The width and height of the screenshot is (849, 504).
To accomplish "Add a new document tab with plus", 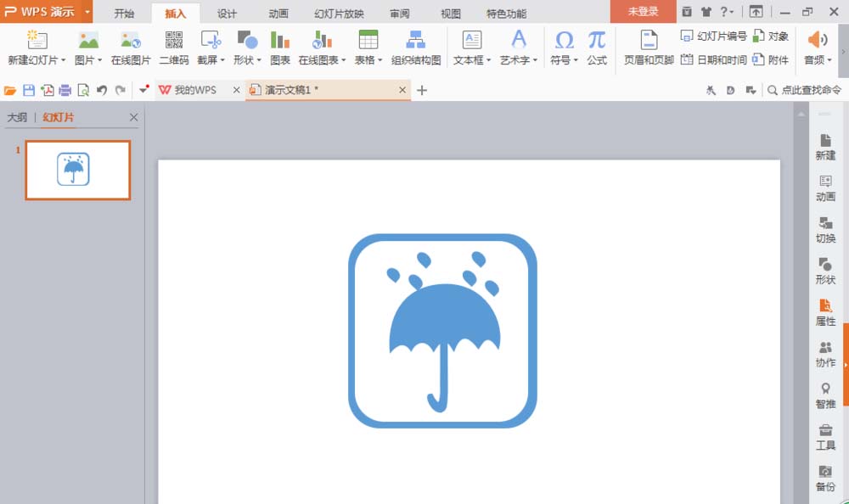I will pos(422,91).
